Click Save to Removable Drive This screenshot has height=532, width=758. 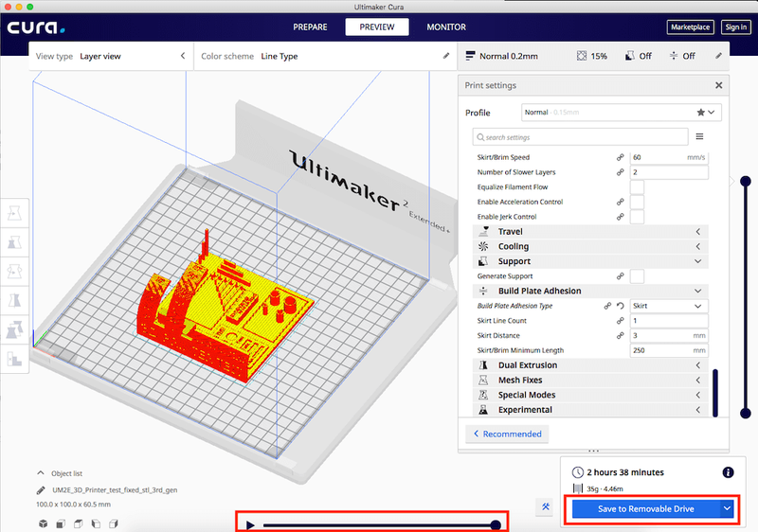(x=645, y=508)
